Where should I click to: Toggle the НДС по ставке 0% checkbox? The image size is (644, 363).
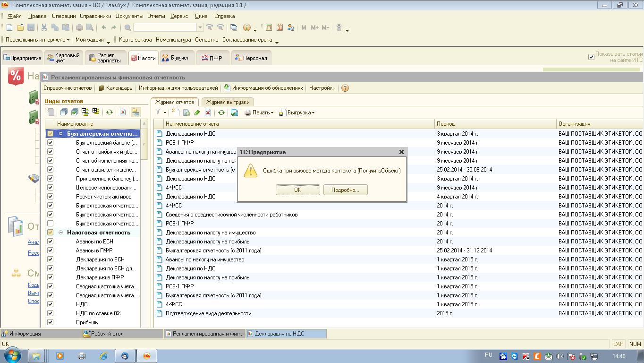pyautogui.click(x=50, y=313)
